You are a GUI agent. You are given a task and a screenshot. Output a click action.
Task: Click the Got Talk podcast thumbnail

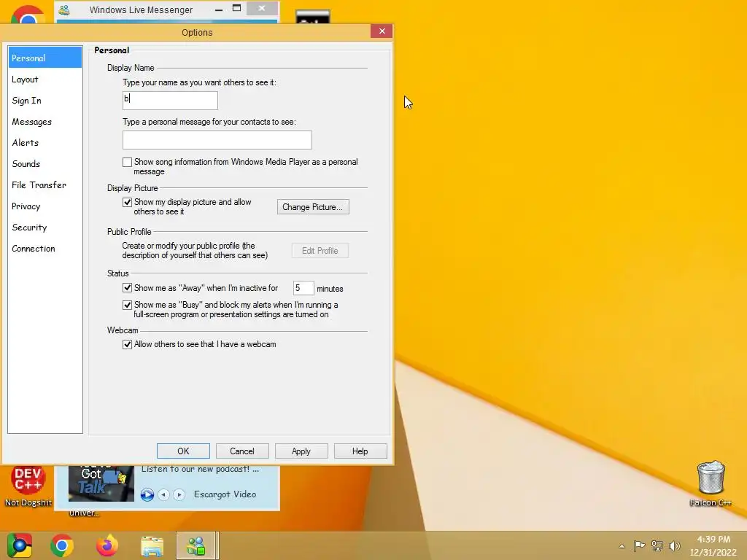pos(101,483)
